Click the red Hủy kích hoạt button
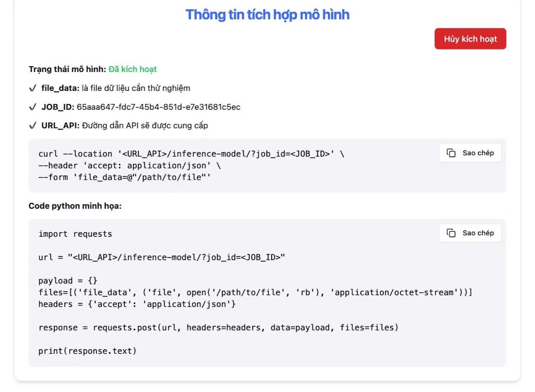Viewport: 535px width, 392px height. (x=470, y=39)
